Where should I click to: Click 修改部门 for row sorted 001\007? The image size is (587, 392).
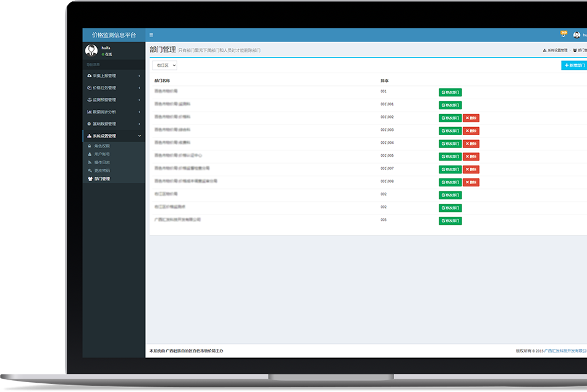pyautogui.click(x=450, y=169)
